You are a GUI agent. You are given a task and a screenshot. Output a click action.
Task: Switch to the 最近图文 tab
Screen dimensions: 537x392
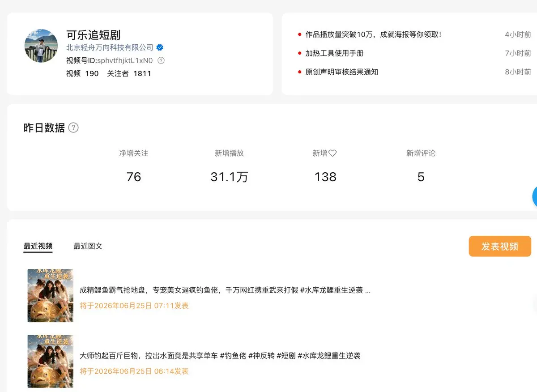coord(88,246)
